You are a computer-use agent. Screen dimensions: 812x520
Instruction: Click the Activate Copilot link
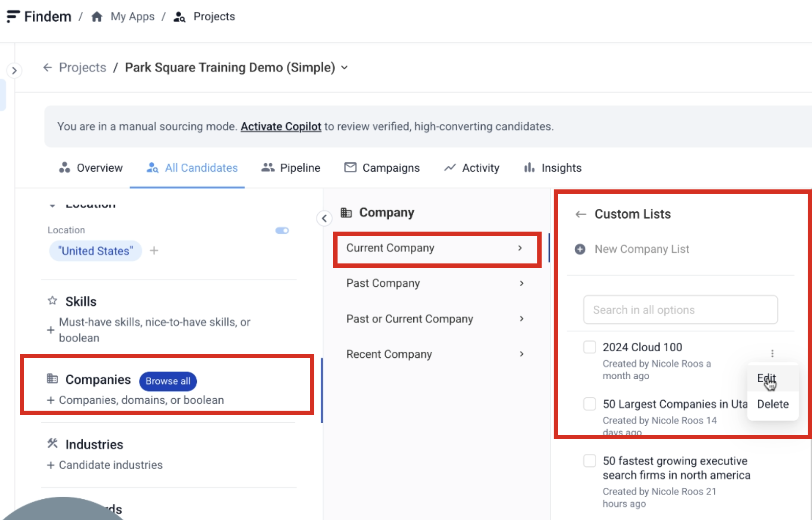tap(281, 126)
